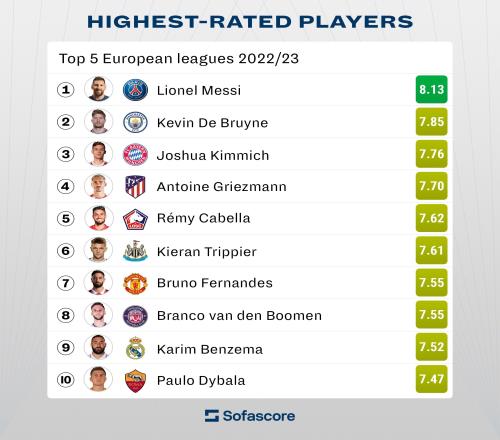Viewport: 500px width, 440px height.
Task: Click the Lille club crest icon
Action: click(x=135, y=219)
